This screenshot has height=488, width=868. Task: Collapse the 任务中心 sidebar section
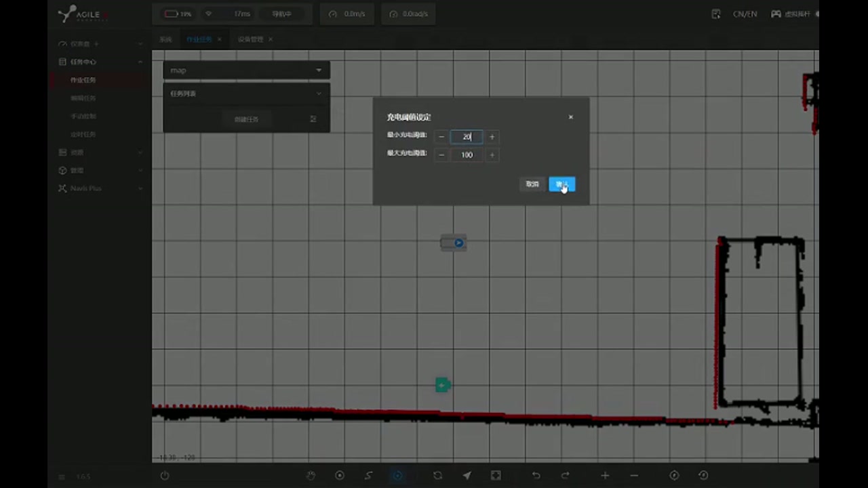[x=140, y=62]
